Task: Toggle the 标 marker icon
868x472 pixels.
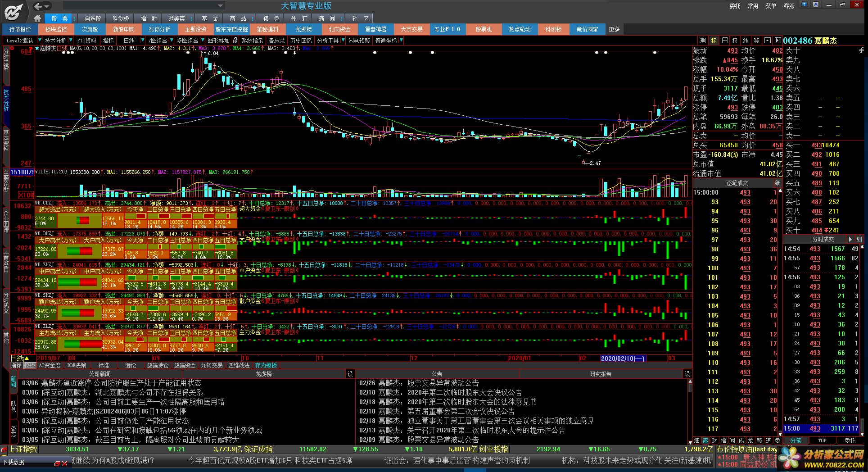Action: click(x=714, y=41)
